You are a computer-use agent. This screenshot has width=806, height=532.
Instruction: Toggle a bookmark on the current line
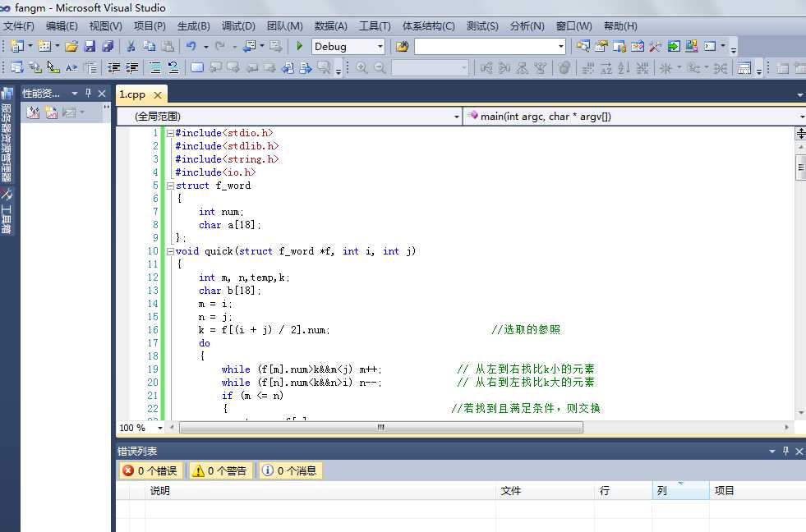pos(197,68)
